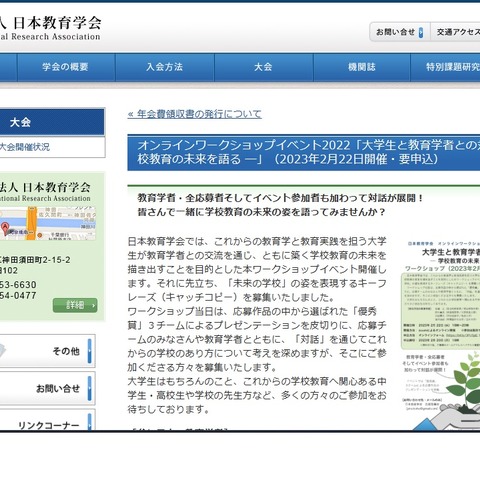480x480 pixels.
Task: Click the workshop flyer thumbnail
Action: [x=440, y=335]
